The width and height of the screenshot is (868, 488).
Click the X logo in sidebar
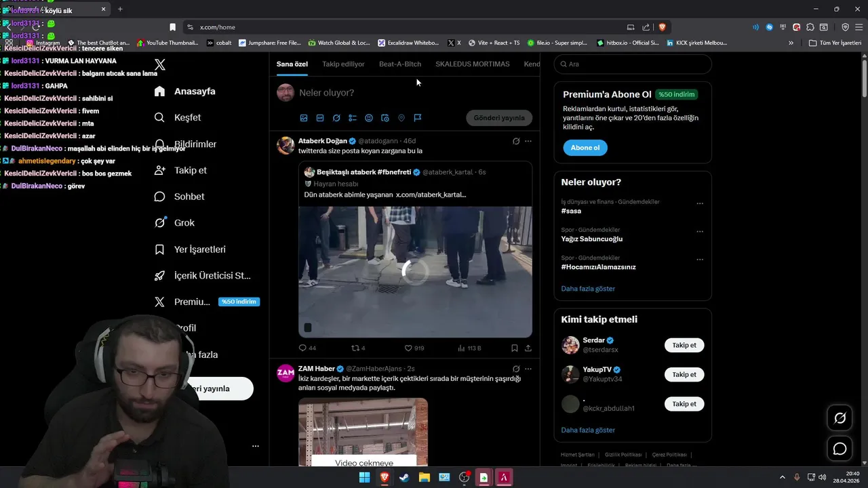point(160,65)
